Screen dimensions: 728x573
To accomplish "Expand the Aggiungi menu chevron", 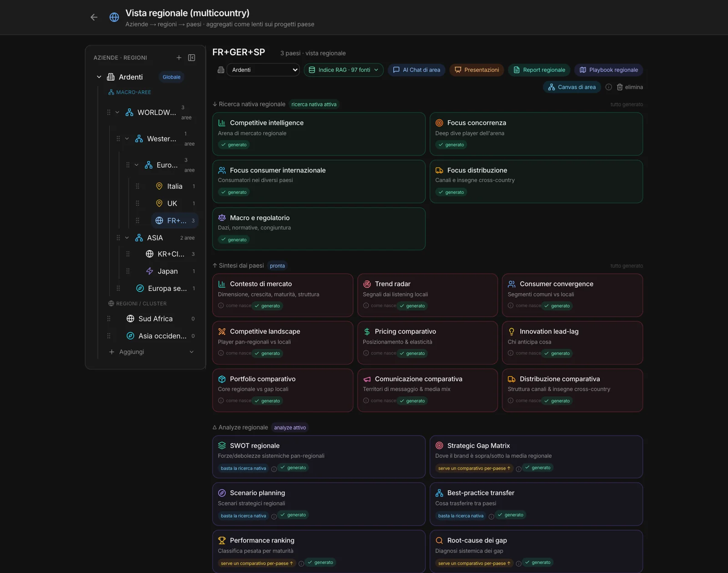I will click(x=192, y=352).
